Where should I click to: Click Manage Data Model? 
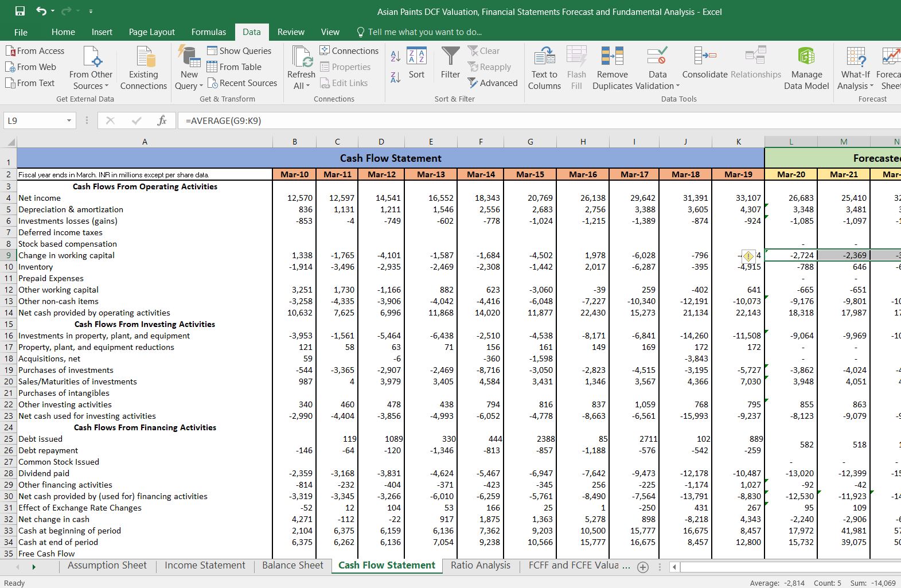tap(806, 68)
